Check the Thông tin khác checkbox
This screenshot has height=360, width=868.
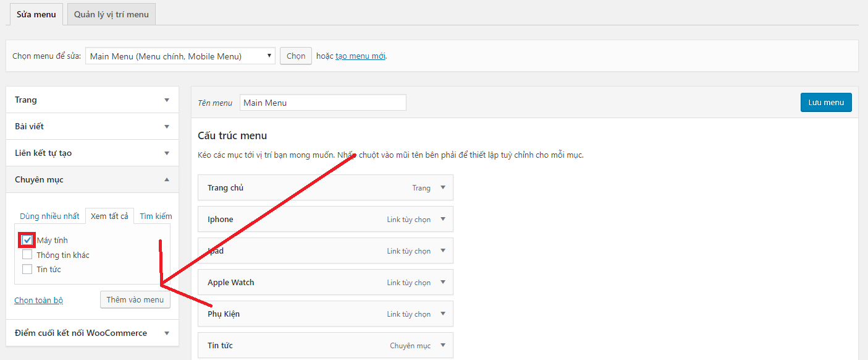pyautogui.click(x=27, y=255)
